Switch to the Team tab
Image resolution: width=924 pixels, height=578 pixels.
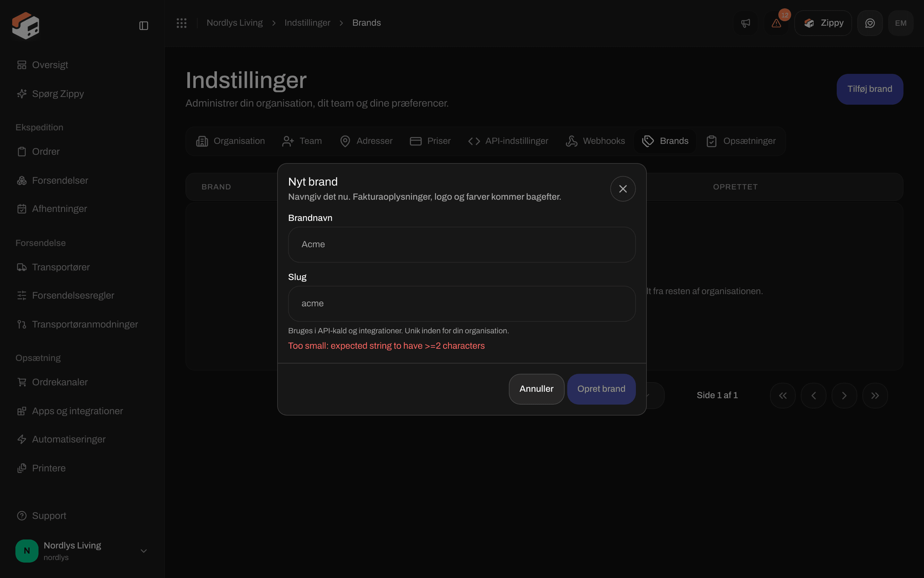[x=302, y=141]
